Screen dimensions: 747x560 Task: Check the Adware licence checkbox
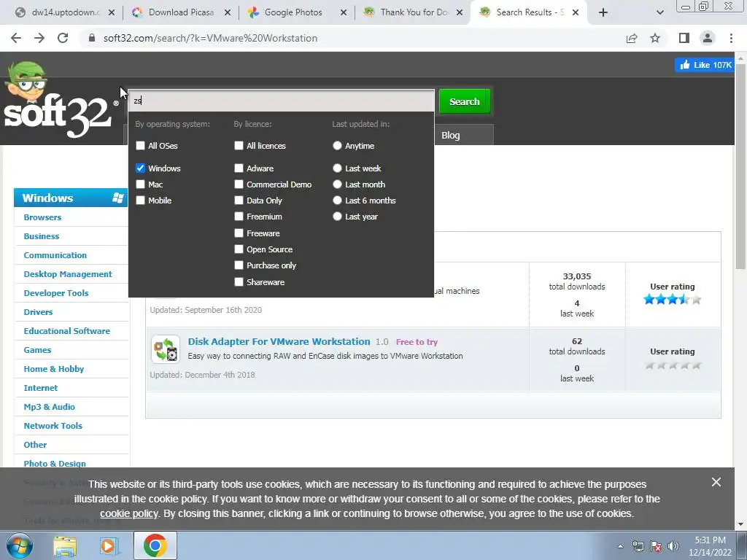pos(239,168)
